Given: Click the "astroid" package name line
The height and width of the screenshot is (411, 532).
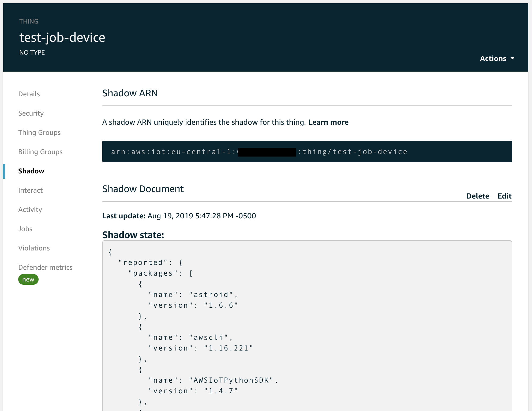Looking at the screenshot, I should 193,295.
